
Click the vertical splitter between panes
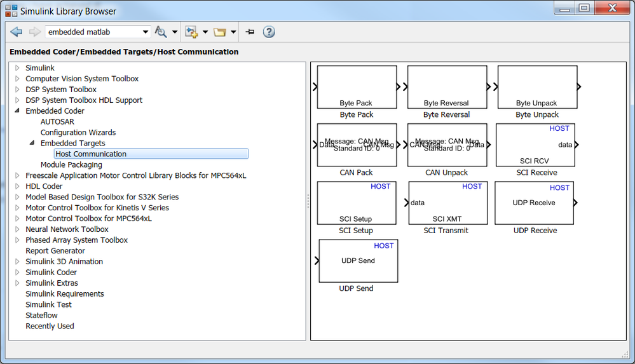[308, 201]
